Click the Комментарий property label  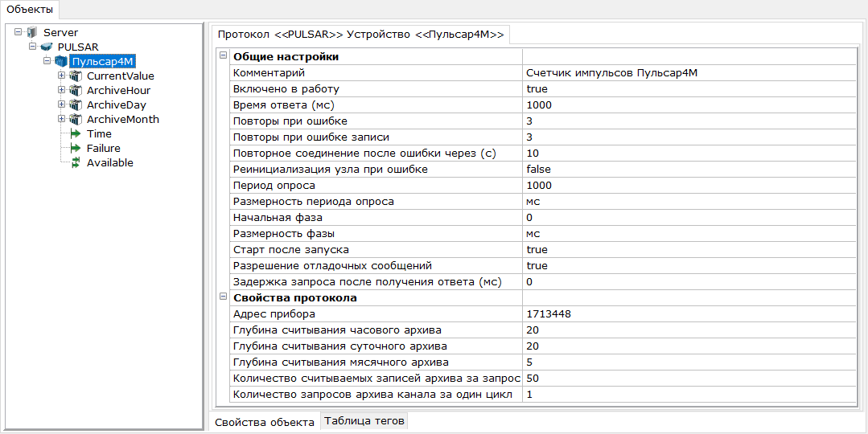269,73
